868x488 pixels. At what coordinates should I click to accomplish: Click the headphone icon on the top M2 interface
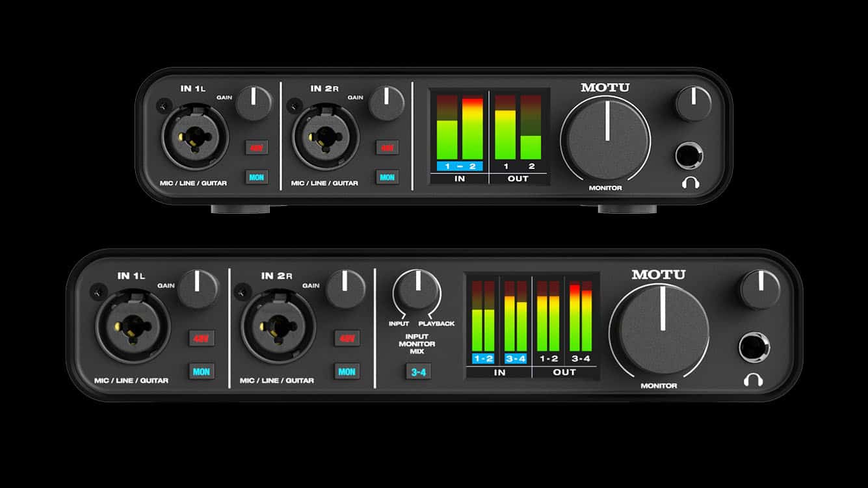coord(690,182)
